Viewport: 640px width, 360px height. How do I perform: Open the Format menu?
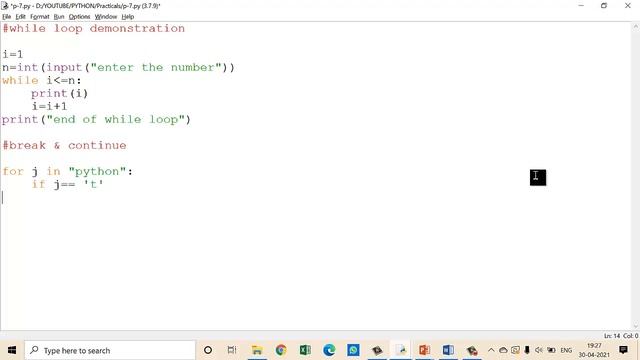(x=40, y=17)
